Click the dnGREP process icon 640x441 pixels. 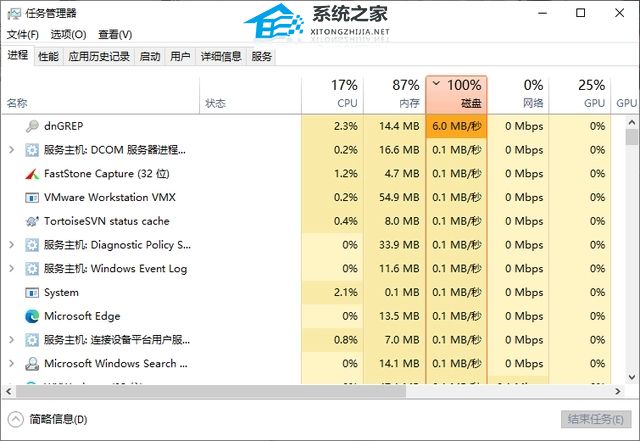32,126
